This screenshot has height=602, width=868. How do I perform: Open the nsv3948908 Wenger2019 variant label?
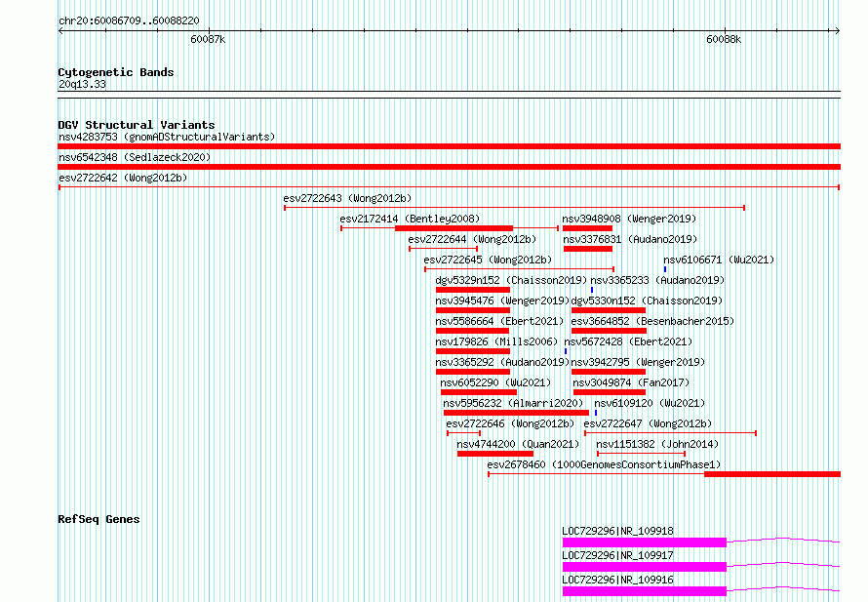point(629,219)
